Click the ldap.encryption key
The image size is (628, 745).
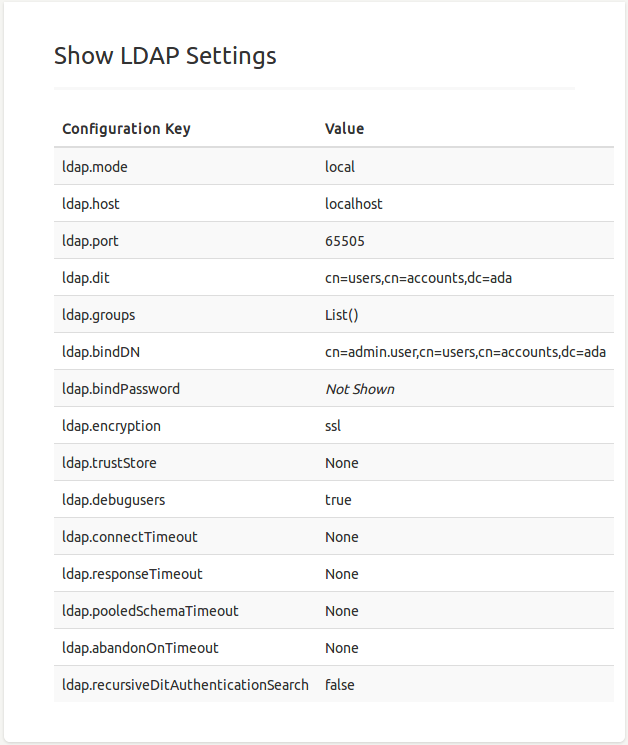[x=111, y=426]
